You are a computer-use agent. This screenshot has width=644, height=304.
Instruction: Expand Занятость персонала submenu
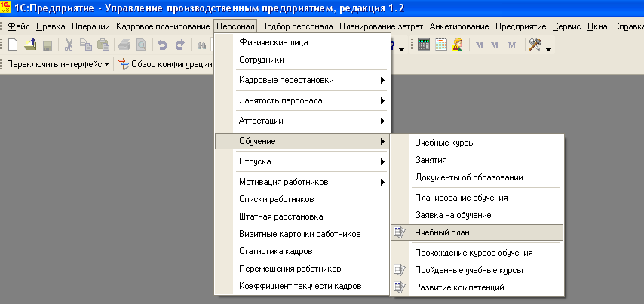[302, 100]
